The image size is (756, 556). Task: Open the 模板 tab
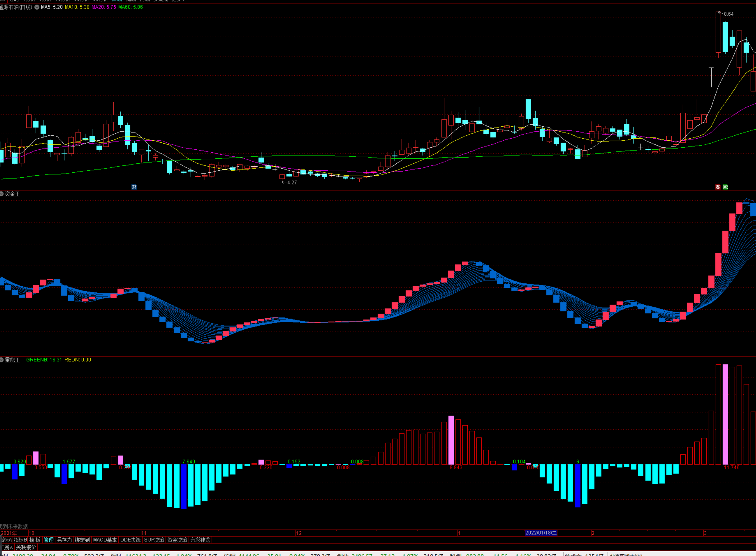point(35,540)
